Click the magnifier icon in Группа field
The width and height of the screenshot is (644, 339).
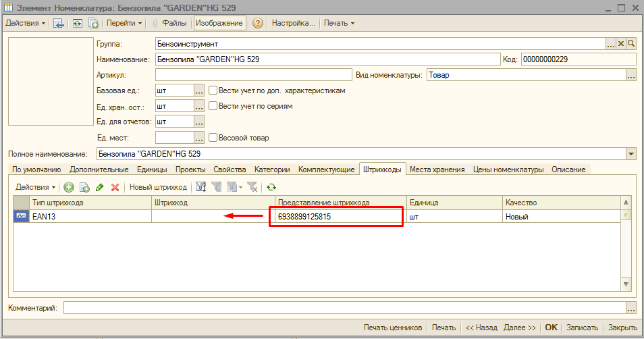click(x=632, y=43)
